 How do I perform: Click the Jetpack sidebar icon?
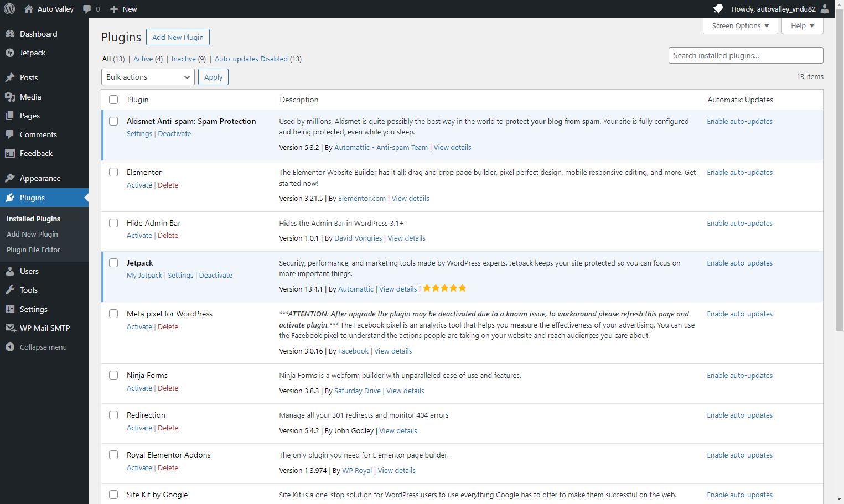[x=10, y=53]
